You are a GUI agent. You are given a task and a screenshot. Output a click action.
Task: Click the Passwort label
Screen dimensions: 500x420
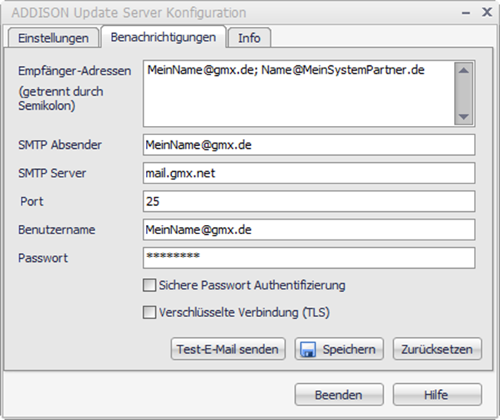click(x=43, y=258)
